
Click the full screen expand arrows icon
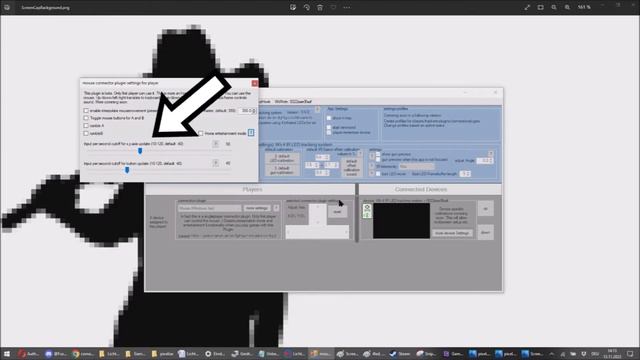527,7
